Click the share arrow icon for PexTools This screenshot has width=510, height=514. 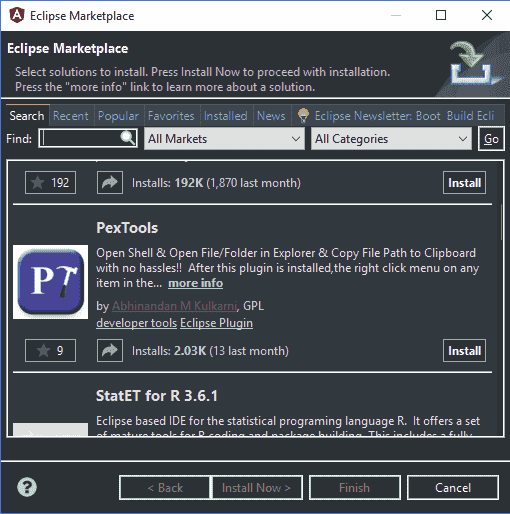tap(110, 350)
